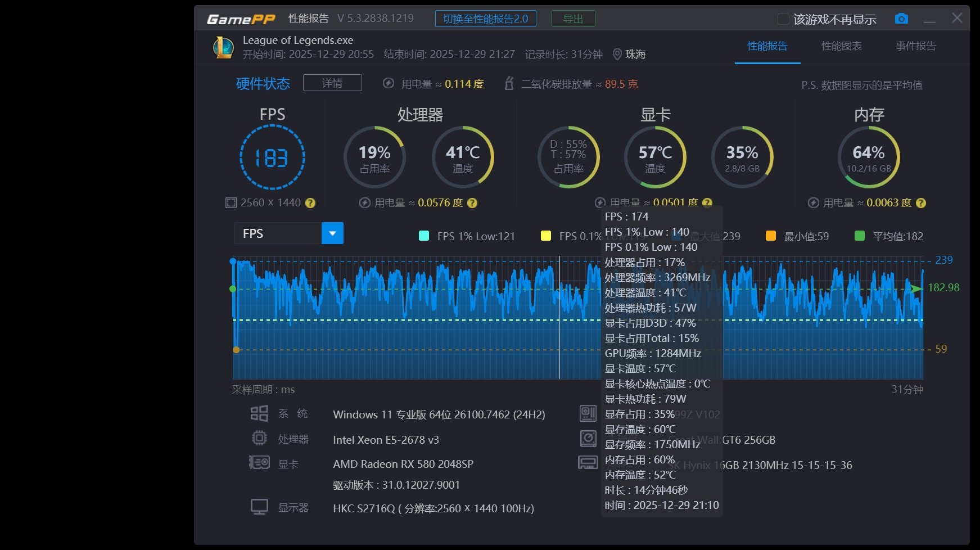Image resolution: width=980 pixels, height=550 pixels.
Task: Click the 切换至性能报告2.0 button
Action: pos(485,19)
